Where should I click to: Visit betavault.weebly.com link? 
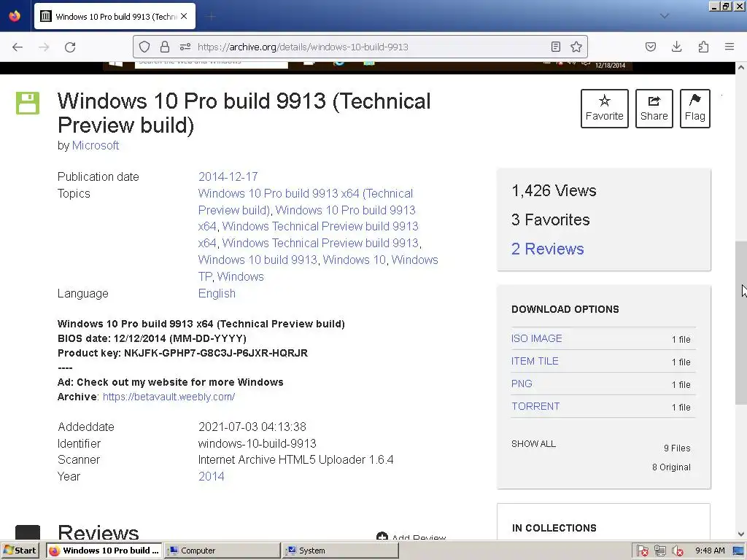pos(169,397)
